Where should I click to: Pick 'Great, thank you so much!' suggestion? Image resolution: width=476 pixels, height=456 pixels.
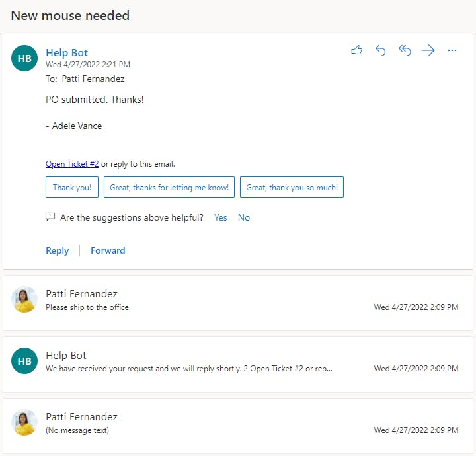(292, 188)
